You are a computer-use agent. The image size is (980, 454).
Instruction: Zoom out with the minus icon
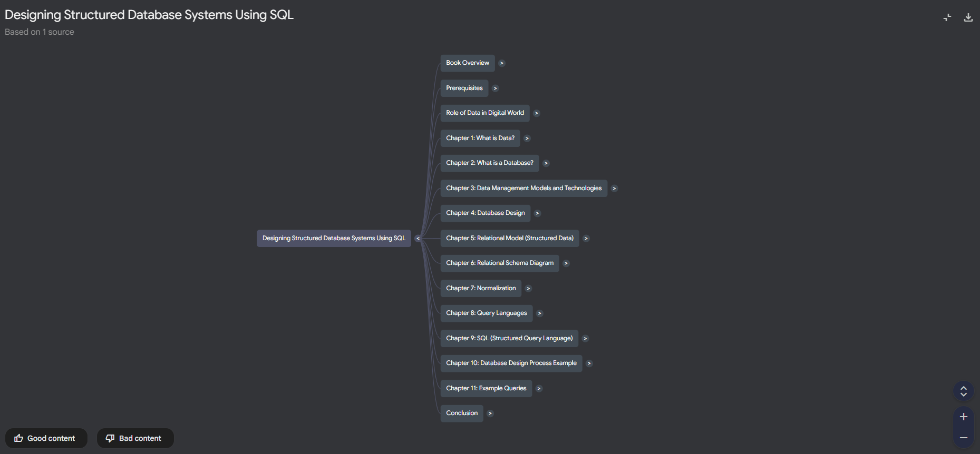point(964,438)
